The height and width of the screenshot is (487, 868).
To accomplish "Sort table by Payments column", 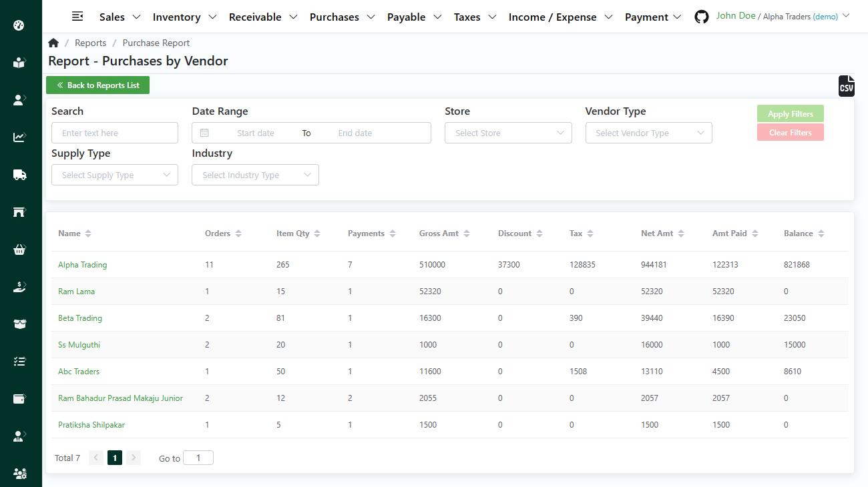I will click(x=393, y=233).
